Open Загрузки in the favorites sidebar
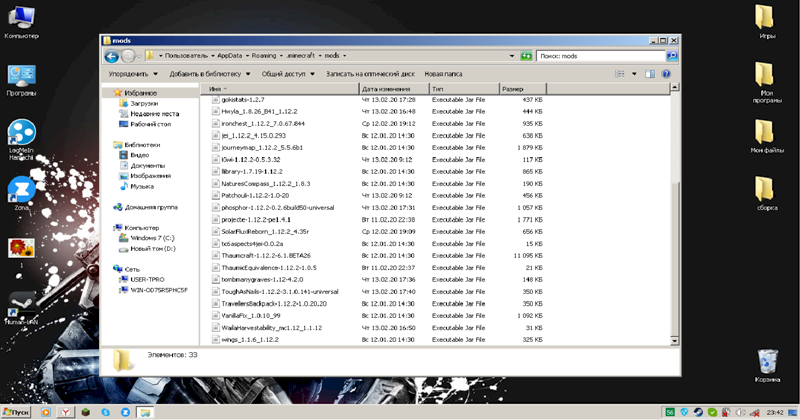Image resolution: width=800 pixels, height=420 pixels. (143, 103)
